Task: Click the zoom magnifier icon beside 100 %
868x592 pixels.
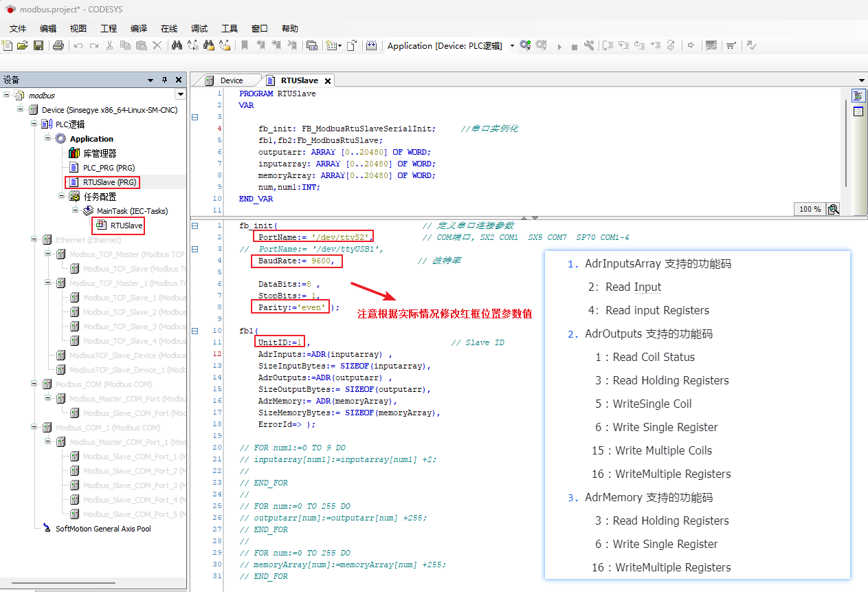Action: coord(833,209)
